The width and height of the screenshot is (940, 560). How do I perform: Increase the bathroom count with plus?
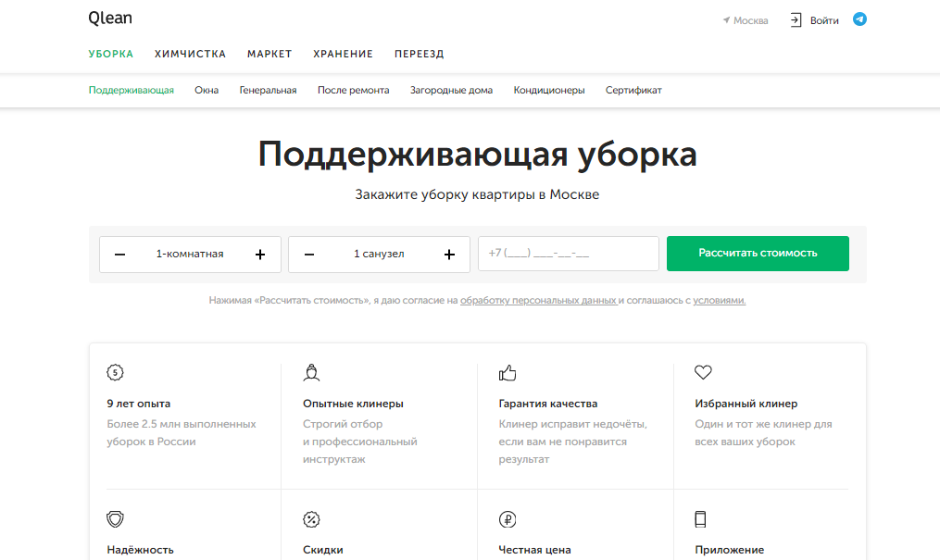point(449,255)
